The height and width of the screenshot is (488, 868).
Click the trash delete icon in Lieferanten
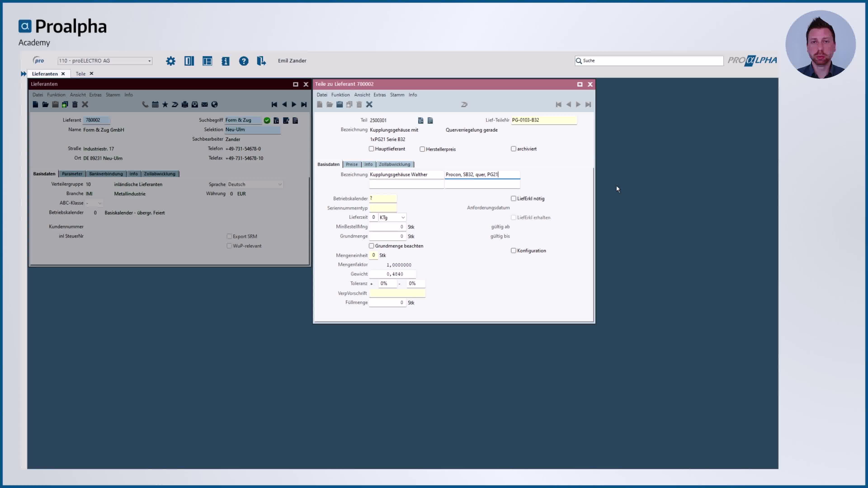(x=75, y=104)
